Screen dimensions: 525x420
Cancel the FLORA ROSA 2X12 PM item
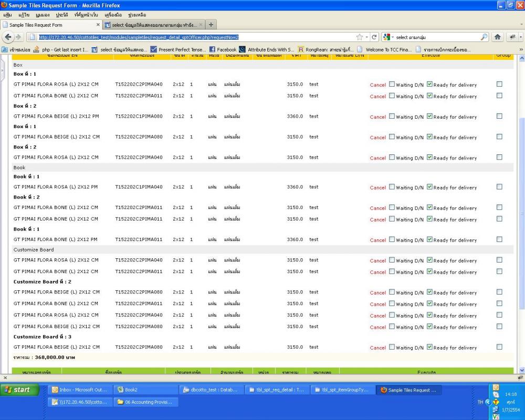point(377,187)
